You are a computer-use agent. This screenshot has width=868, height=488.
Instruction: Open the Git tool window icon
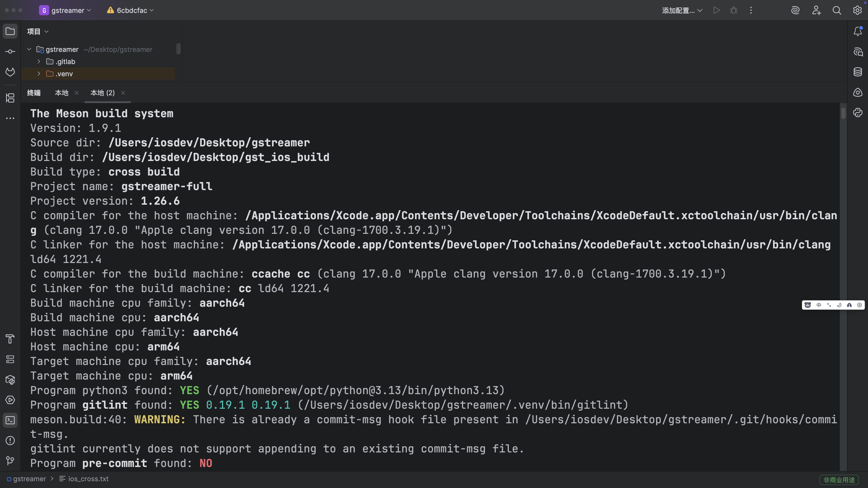10,461
